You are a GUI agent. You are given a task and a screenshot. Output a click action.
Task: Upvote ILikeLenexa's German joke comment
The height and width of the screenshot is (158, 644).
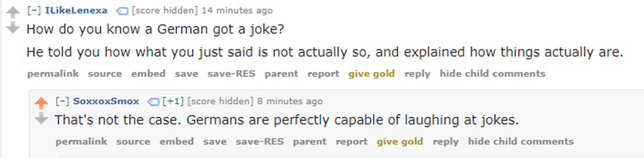click(x=13, y=12)
